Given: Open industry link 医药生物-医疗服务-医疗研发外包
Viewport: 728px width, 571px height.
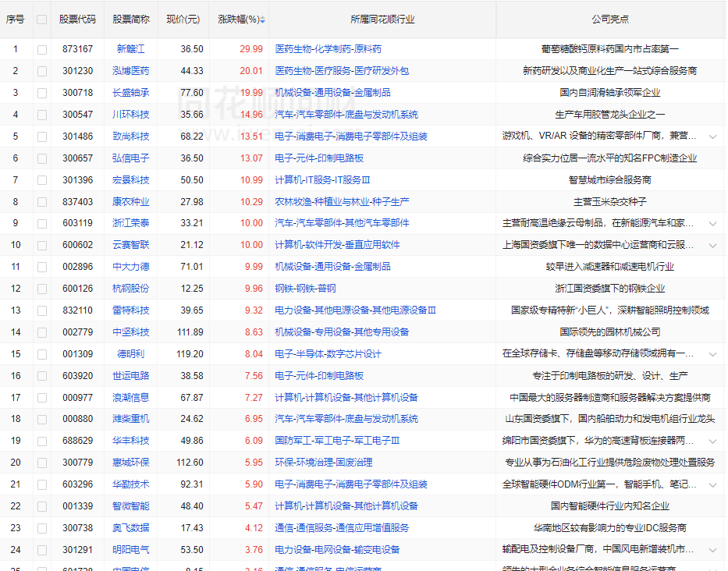Looking at the screenshot, I should [x=342, y=70].
